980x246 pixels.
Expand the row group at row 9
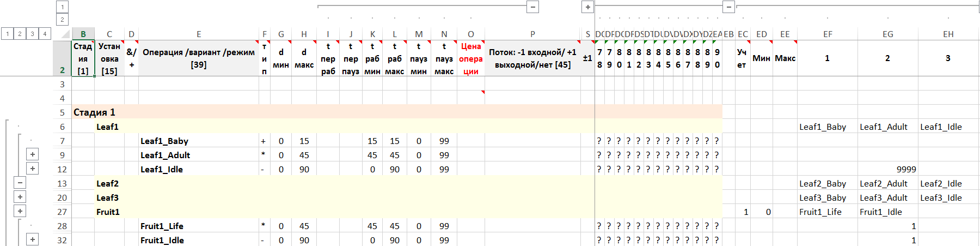click(33, 155)
